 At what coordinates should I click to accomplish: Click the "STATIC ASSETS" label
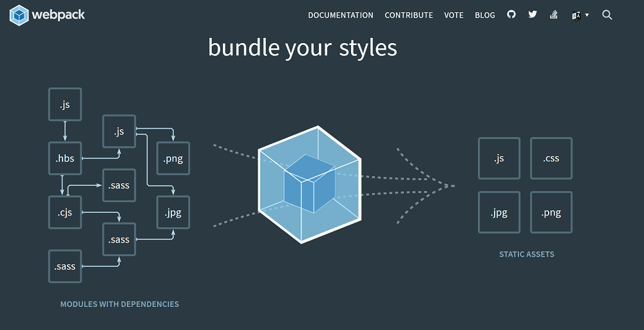[527, 254]
